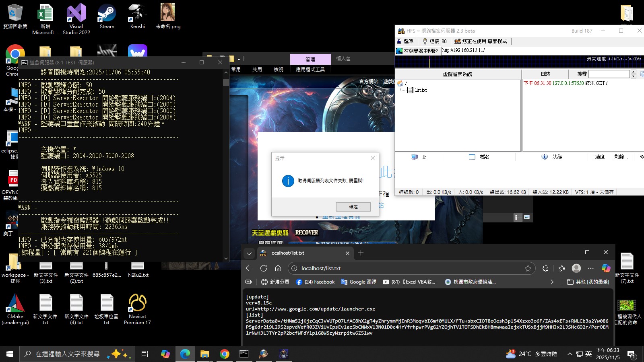Click the 新增分頁 bookmark

[x=275, y=282]
